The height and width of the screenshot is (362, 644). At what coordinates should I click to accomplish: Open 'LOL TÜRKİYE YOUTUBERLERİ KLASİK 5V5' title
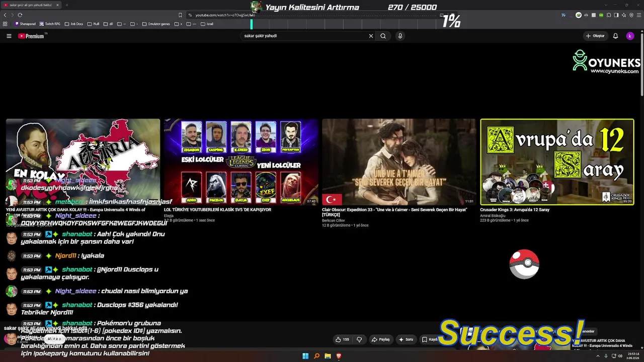(x=217, y=210)
